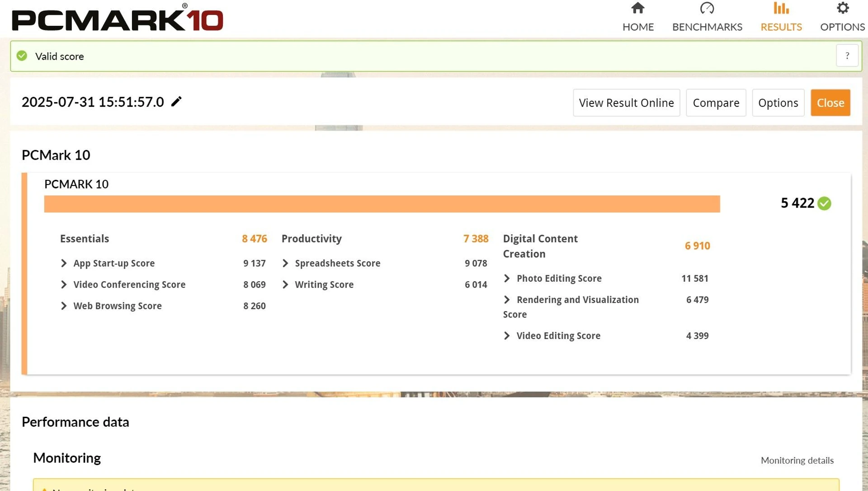Click the result timestamp 2025-07-31 15:51:57.0
The width and height of the screenshot is (868, 491).
(x=93, y=102)
